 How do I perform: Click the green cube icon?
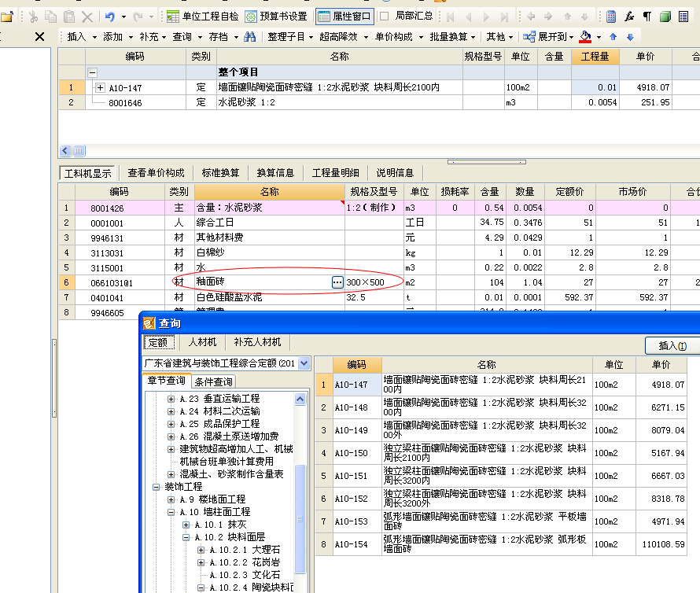665,17
